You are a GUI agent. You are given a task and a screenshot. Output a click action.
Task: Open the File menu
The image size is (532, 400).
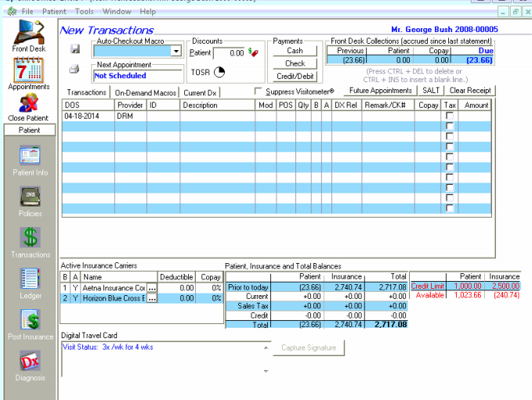27,11
